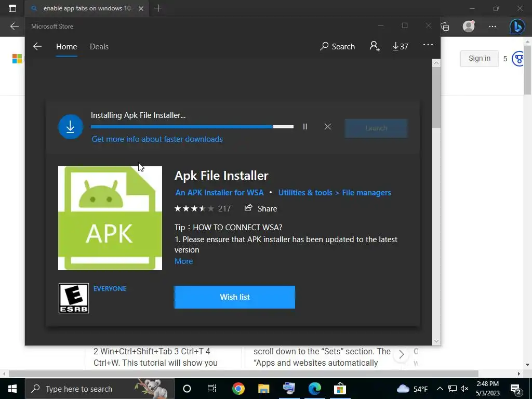Click the EVERYONE rating link
Viewport: 532px width, 399px height.
pos(110,289)
